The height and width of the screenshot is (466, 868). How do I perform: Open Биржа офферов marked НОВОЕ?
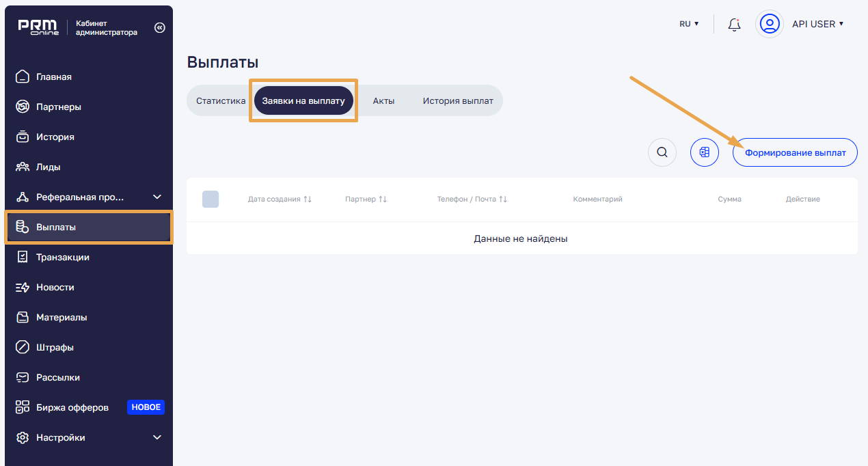72,407
